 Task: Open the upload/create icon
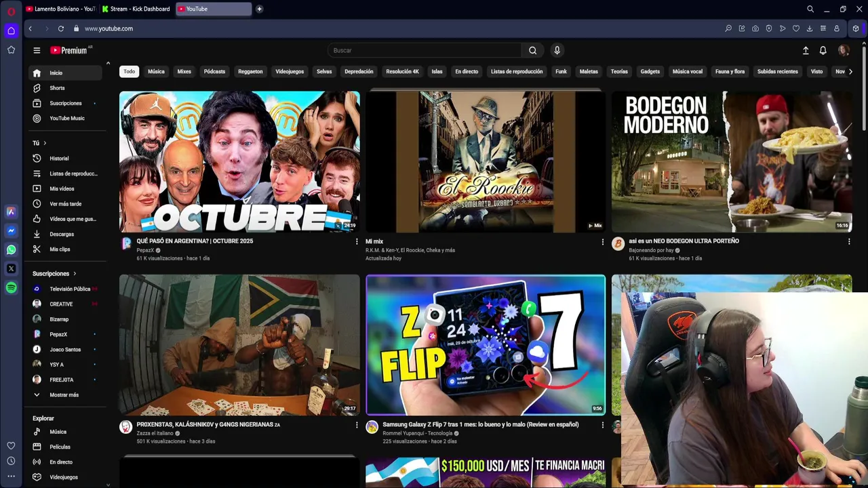click(x=806, y=50)
